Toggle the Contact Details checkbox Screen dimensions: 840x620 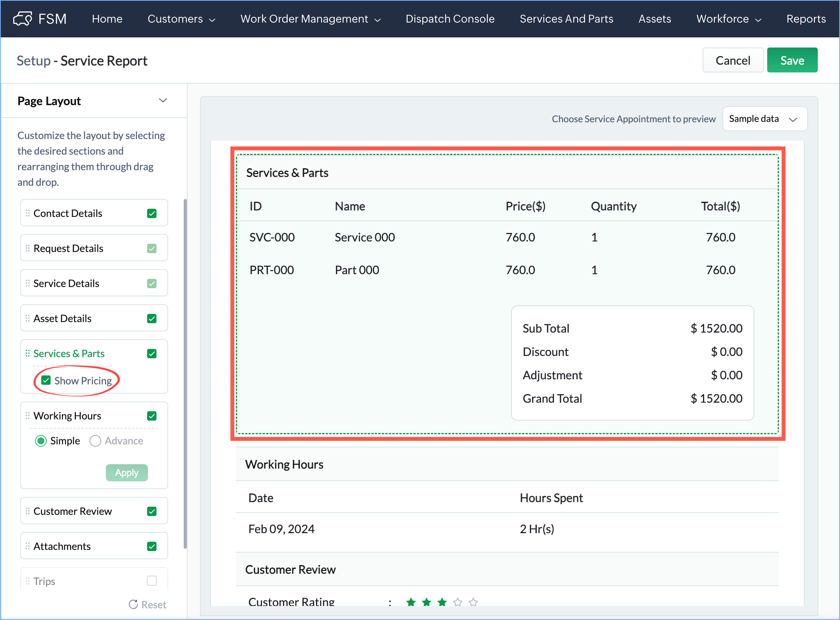(152, 213)
